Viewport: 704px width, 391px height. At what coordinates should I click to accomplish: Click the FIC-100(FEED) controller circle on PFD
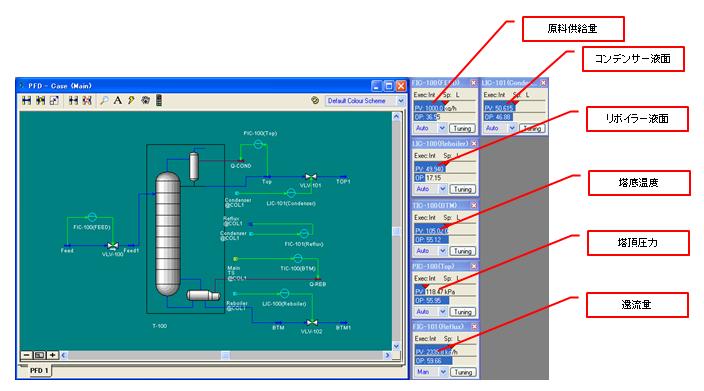tap(92, 217)
